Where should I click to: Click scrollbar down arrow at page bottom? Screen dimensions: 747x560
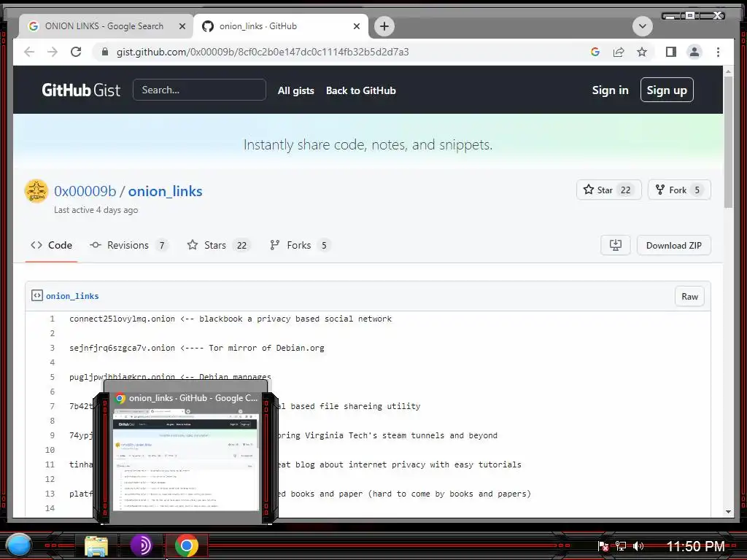coord(728,512)
